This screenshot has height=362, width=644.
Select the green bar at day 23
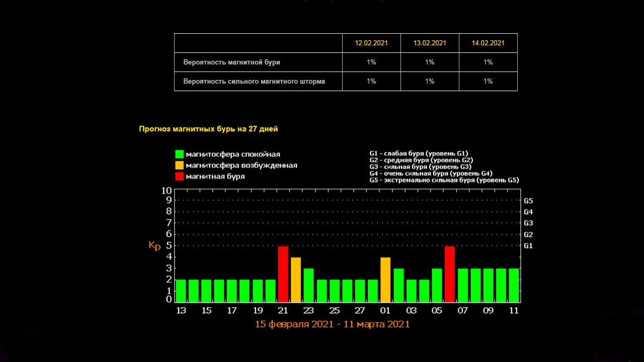(x=308, y=285)
